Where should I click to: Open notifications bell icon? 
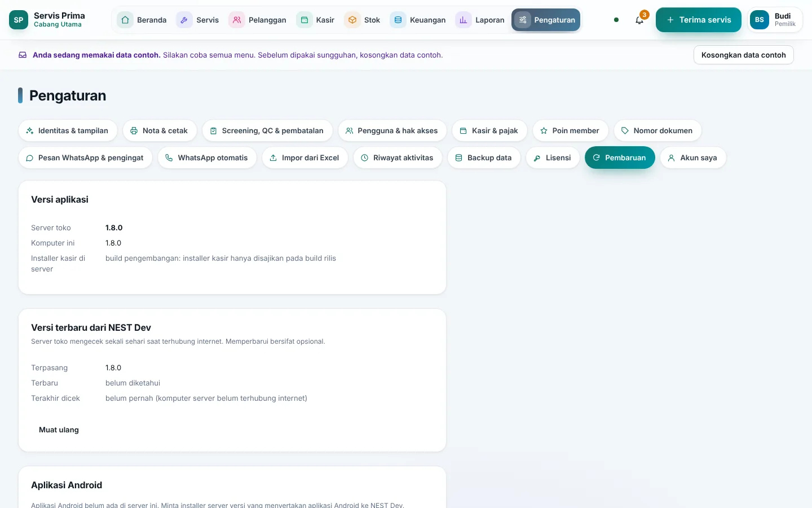(x=639, y=20)
